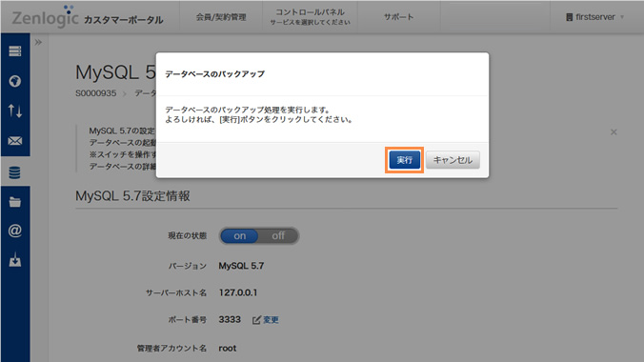Open the folder icon in sidebar
Screen dimensions: 644x362
click(x=15, y=202)
